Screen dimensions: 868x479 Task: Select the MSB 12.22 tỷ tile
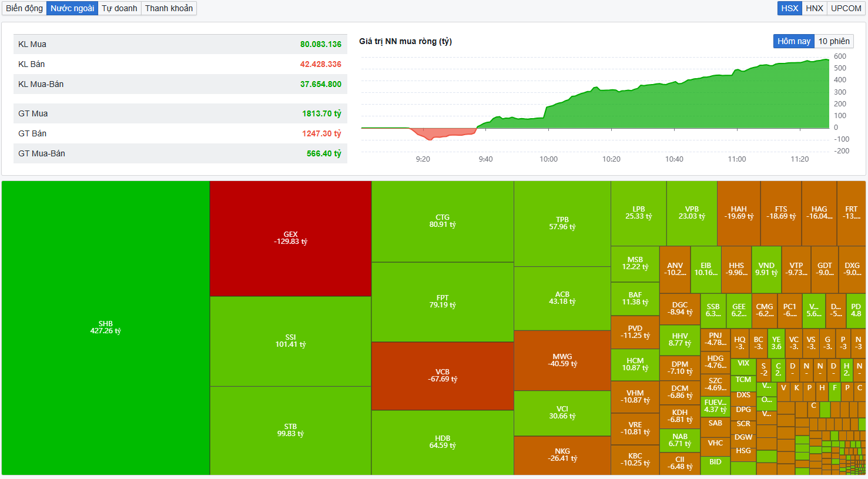(635, 264)
